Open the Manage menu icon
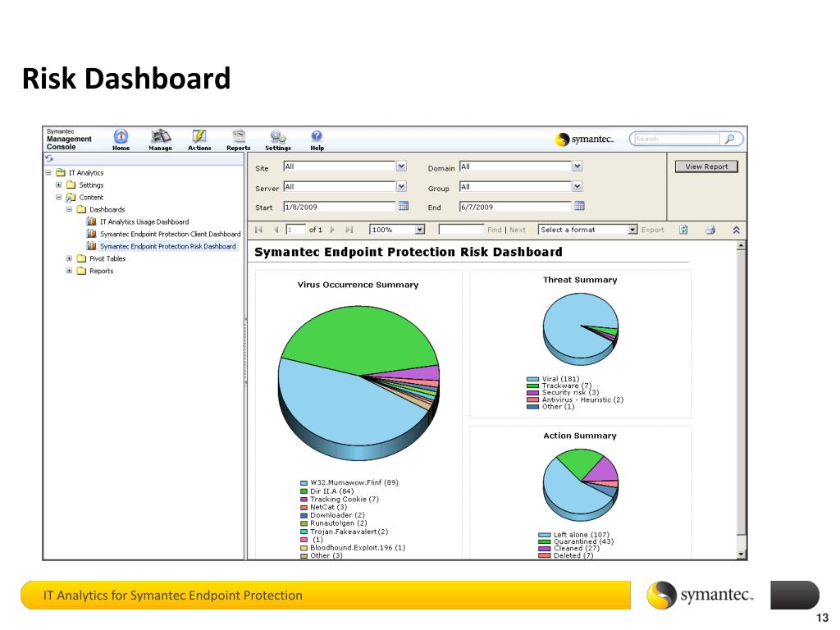The width and height of the screenshot is (840, 630). 160,136
